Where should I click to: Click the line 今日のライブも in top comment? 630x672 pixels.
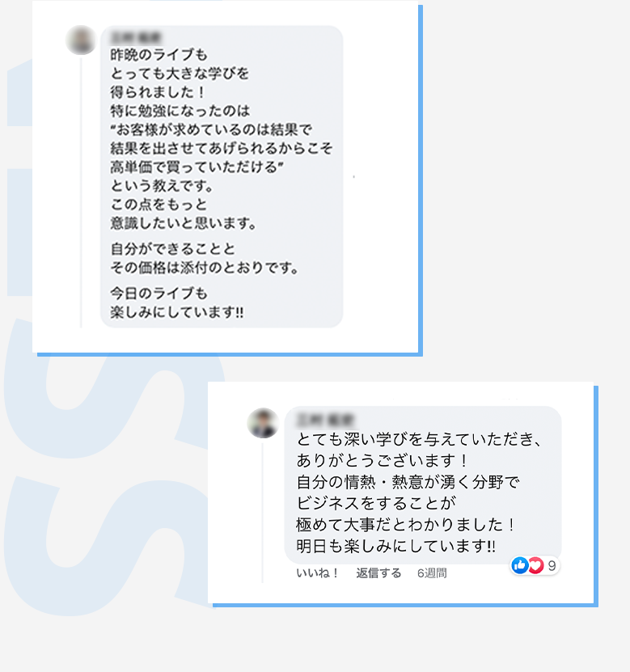click(159, 294)
